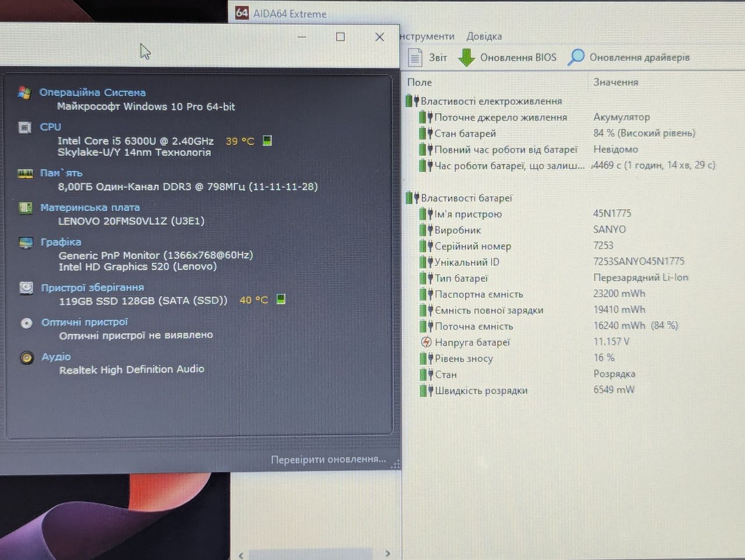Click Перевірити оновлення link in Speccy
The width and height of the screenshot is (745, 560).
click(328, 459)
